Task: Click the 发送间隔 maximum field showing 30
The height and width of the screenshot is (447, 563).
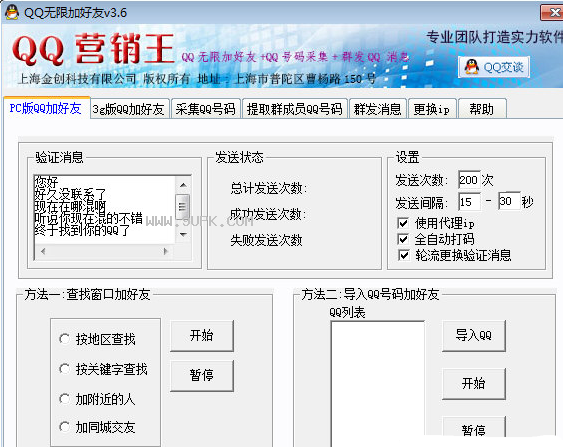Action: tap(509, 201)
